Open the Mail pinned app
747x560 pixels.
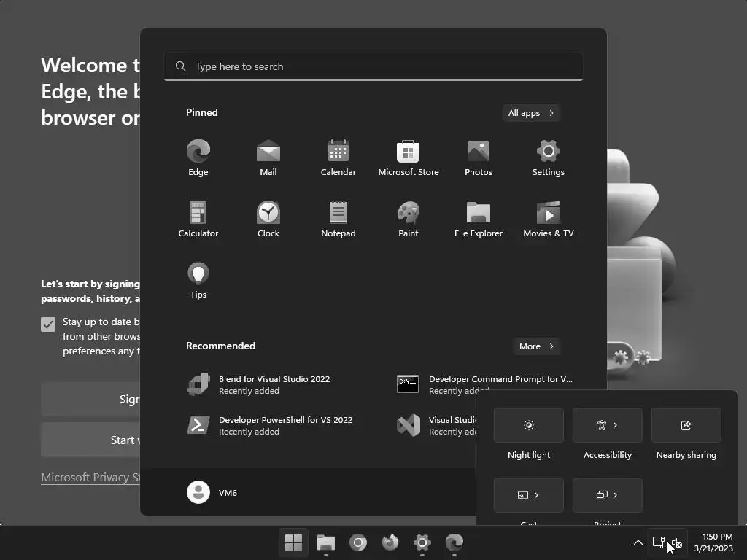click(268, 157)
